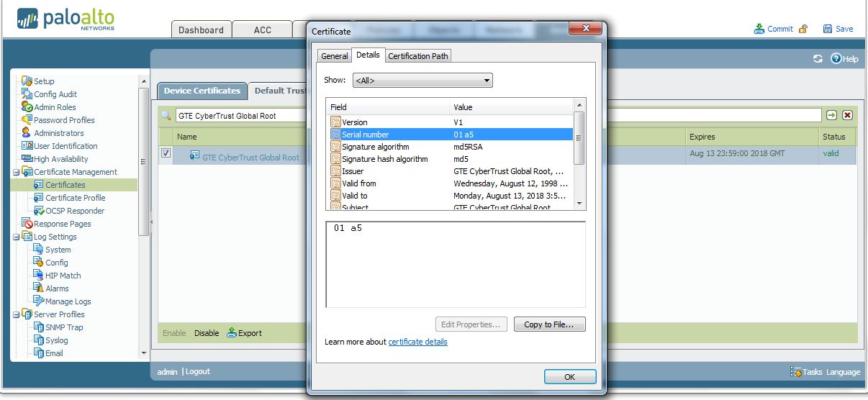The image size is (868, 400).
Task: Click the Email server profile icon
Action: coord(39,353)
